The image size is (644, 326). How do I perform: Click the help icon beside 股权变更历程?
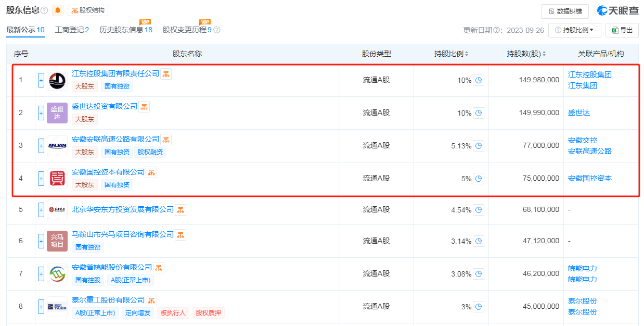217,30
